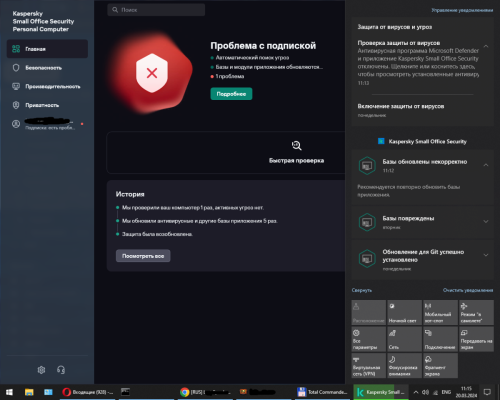Click the history entry about computer checked 1 time

(193, 208)
